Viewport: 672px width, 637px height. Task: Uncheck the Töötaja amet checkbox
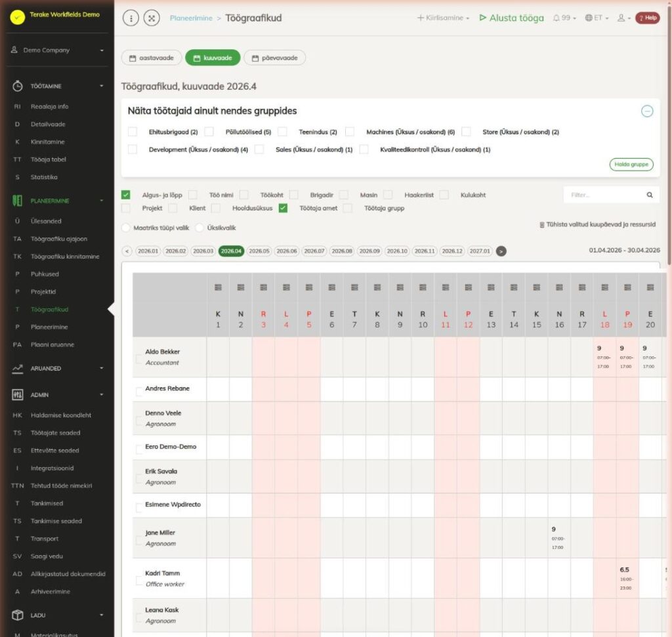click(283, 208)
